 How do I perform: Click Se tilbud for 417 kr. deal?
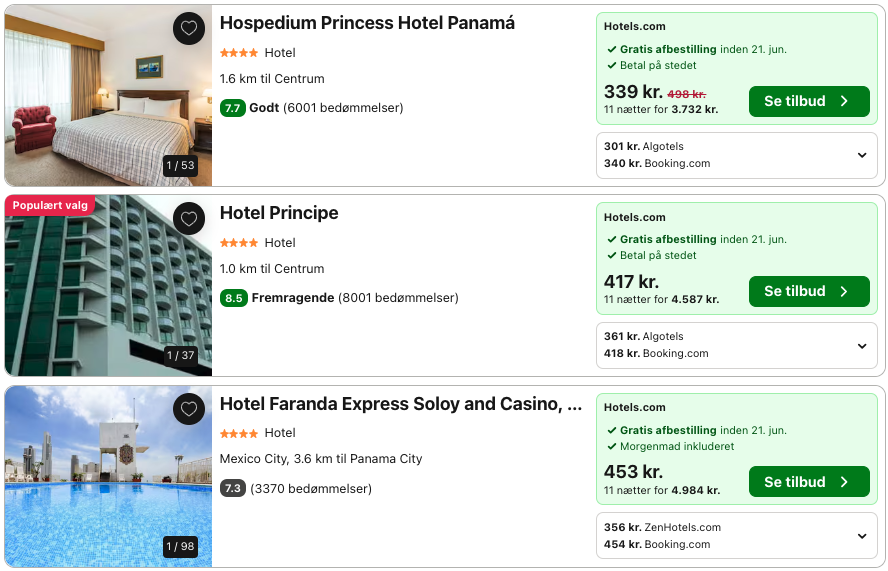tap(808, 291)
